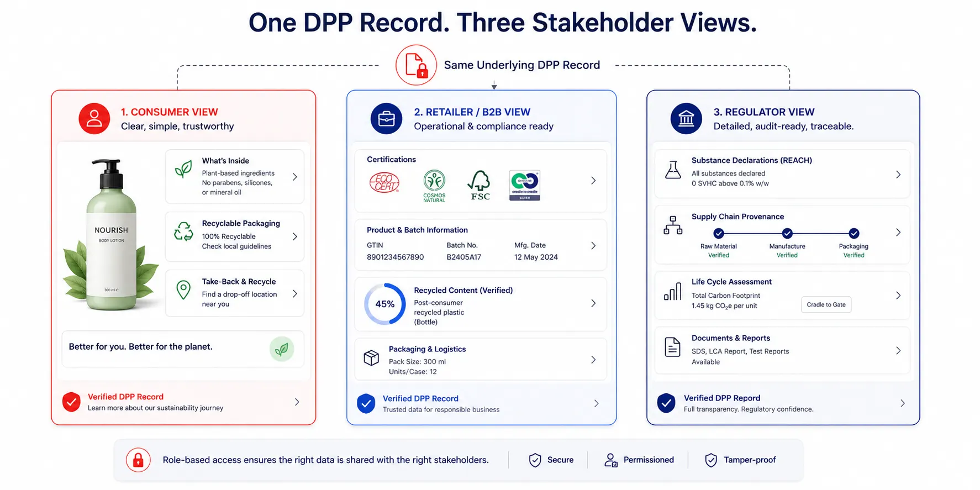Image resolution: width=980 pixels, height=490 pixels.
Task: Click the Secure shield icon
Action: tap(535, 460)
